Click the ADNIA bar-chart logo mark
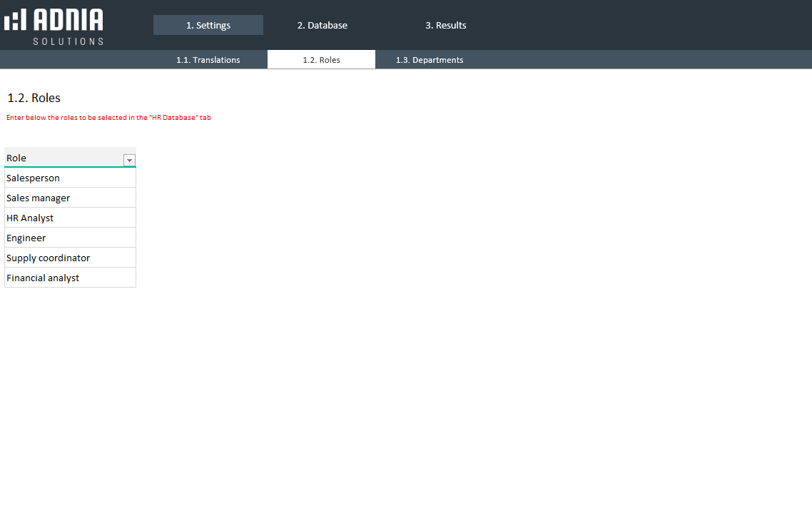The image size is (812, 521). pyautogui.click(x=15, y=20)
